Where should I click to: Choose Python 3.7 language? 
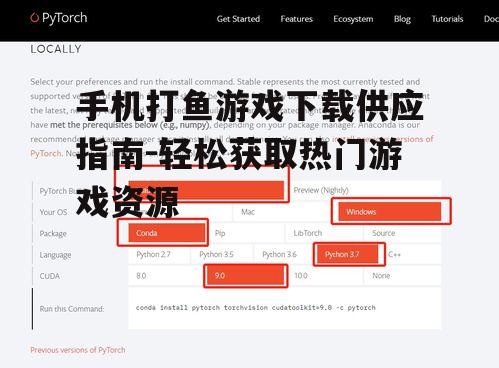point(347,255)
